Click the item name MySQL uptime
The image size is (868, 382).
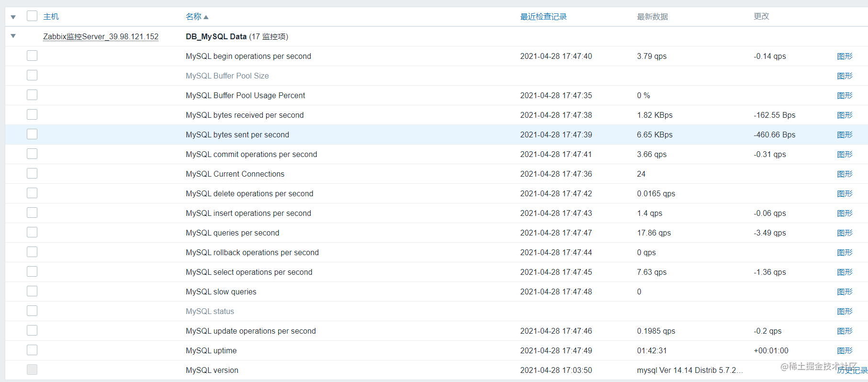click(x=211, y=350)
